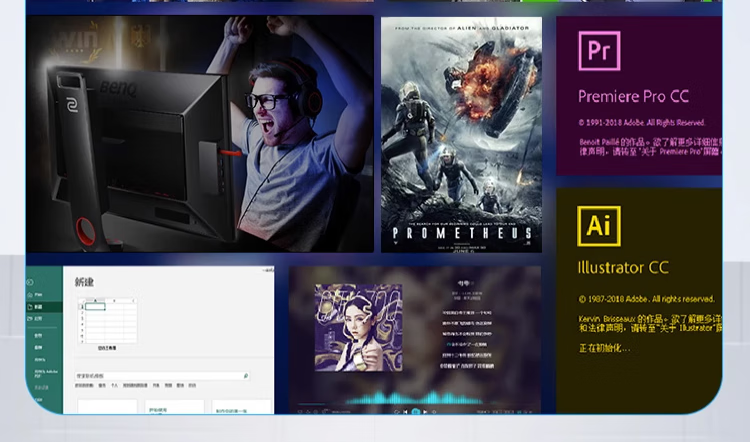The height and width of the screenshot is (442, 750).
Task: Open the blank workbook thumbnail in Excel
Action: [x=107, y=320]
